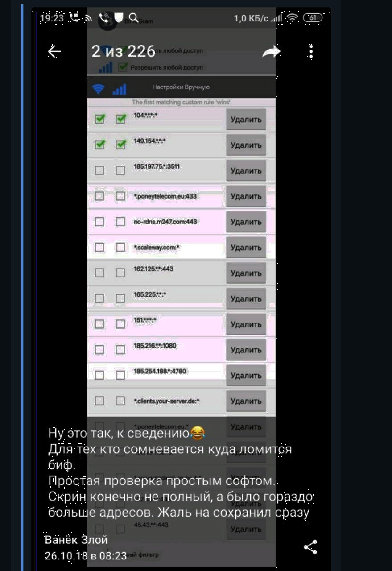Open 'Настройки Вручную' tab
392x571 pixels.
tap(181, 87)
